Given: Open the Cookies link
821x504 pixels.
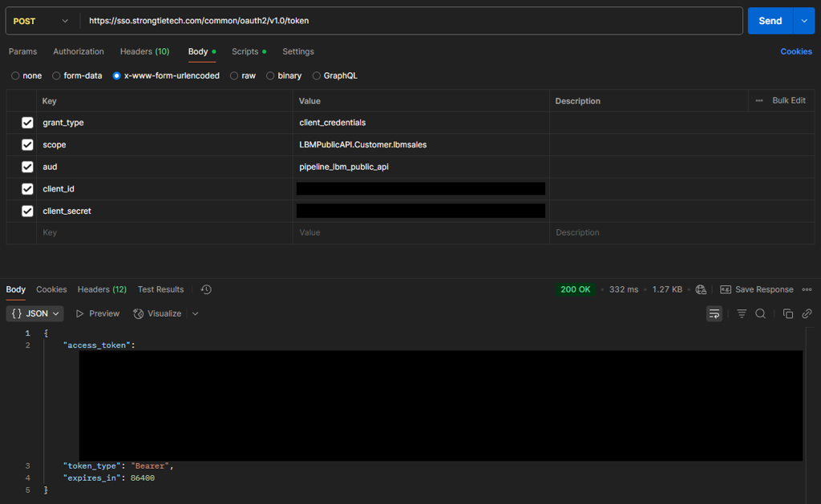Looking at the screenshot, I should (x=795, y=51).
